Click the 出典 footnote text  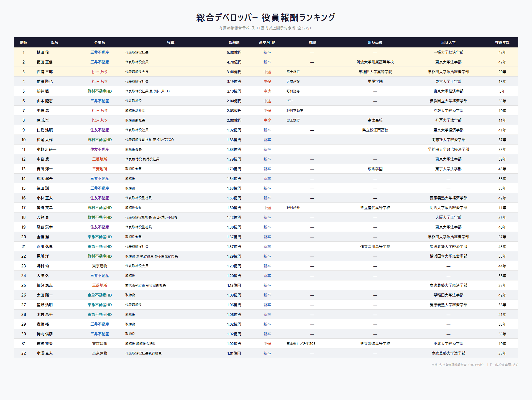[x=474, y=365]
